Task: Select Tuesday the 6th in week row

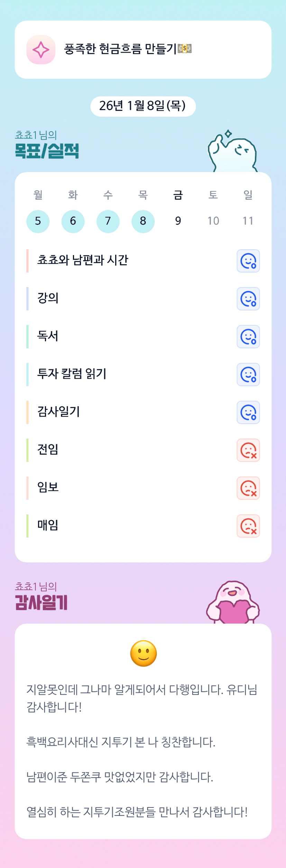Action: tap(73, 221)
